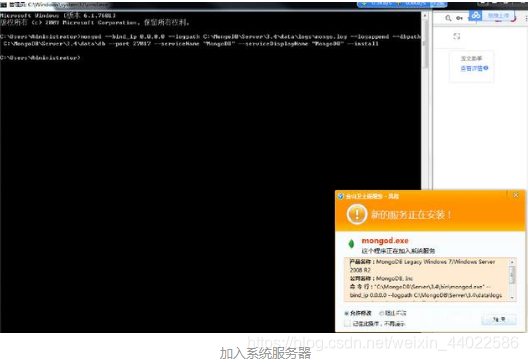The height and width of the screenshot is (361, 528).
Task: Click the mongod.exe red title text
Action: click(x=385, y=240)
